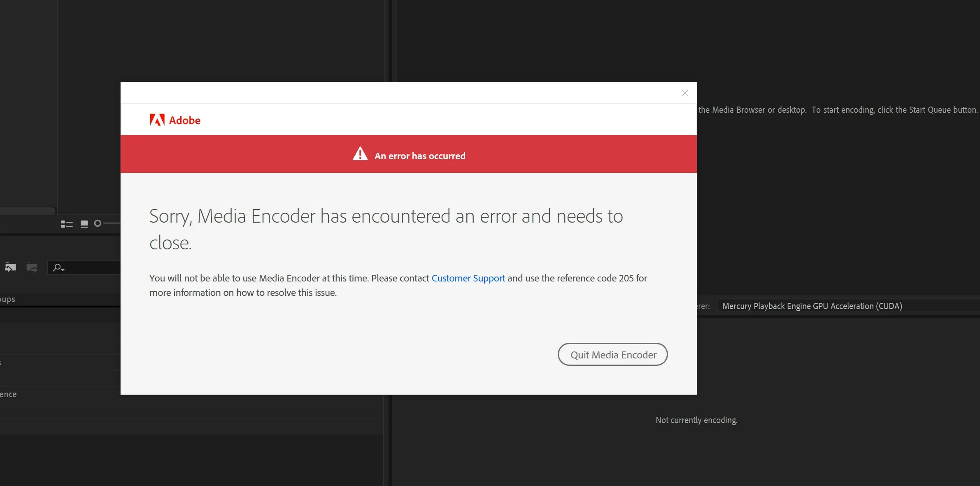The width and height of the screenshot is (980, 486).
Task: Switch media browser to thumbnail view
Action: pyautogui.click(x=84, y=224)
